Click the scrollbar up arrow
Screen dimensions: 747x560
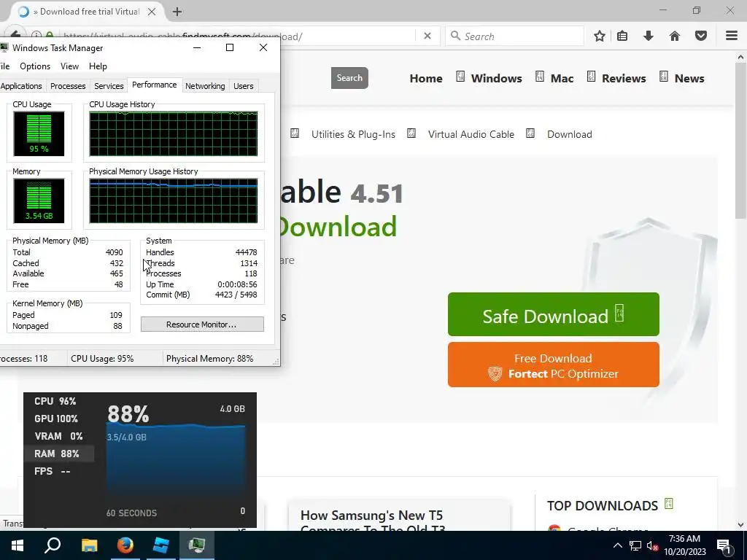(740, 57)
